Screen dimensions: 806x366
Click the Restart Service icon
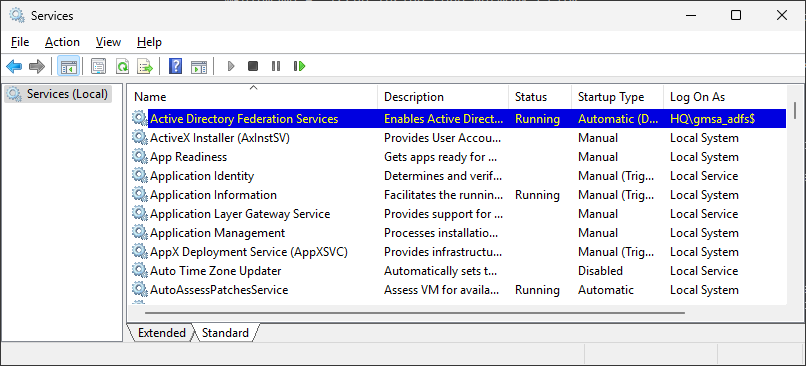click(300, 66)
